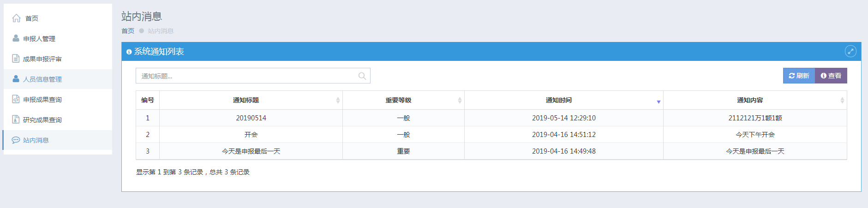Image resolution: width=868 pixels, height=208 pixels.
Task: Sort by 通知标题 column arrows
Action: click(338, 100)
